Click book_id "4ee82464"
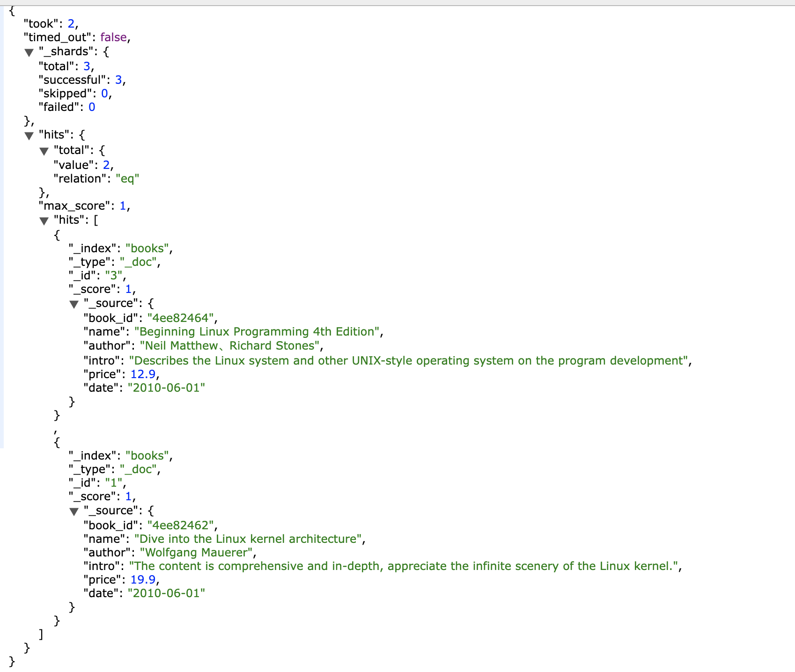795x672 pixels. [181, 318]
